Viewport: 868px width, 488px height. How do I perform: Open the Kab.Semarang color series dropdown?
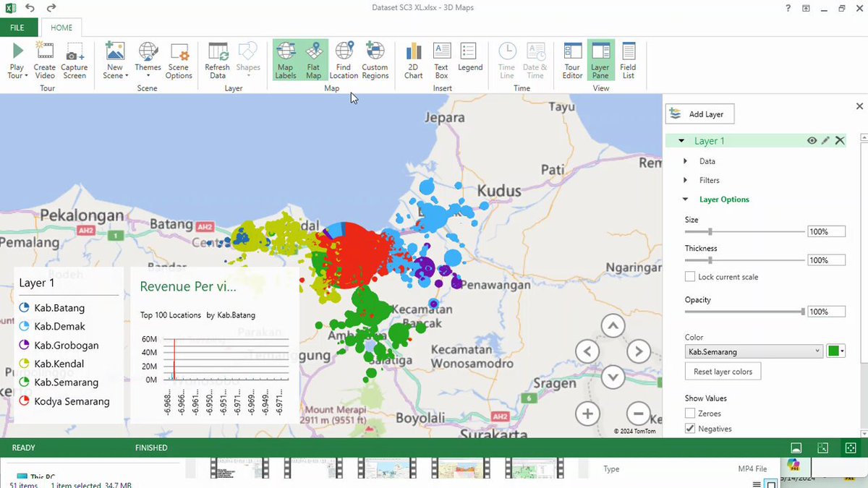[x=754, y=351]
